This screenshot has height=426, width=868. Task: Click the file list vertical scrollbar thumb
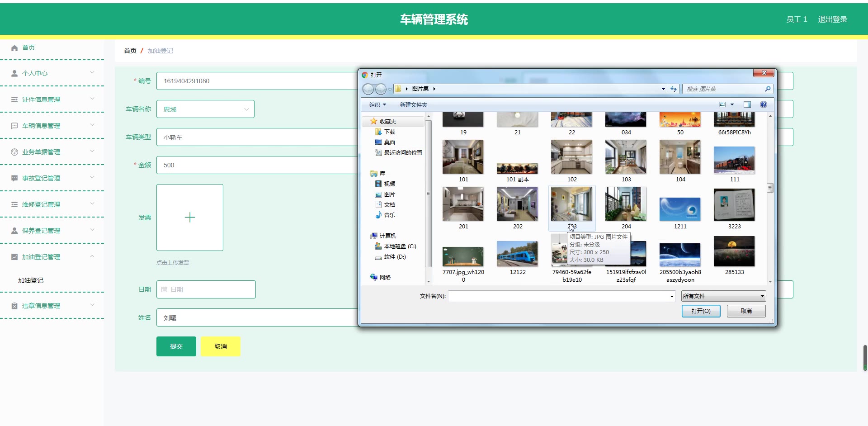pyautogui.click(x=770, y=188)
